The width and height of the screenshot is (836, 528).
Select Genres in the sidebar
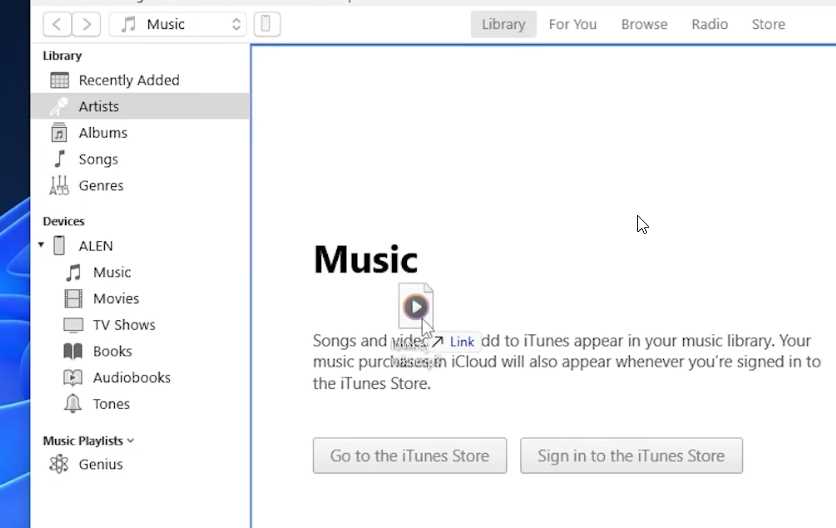[x=101, y=186]
